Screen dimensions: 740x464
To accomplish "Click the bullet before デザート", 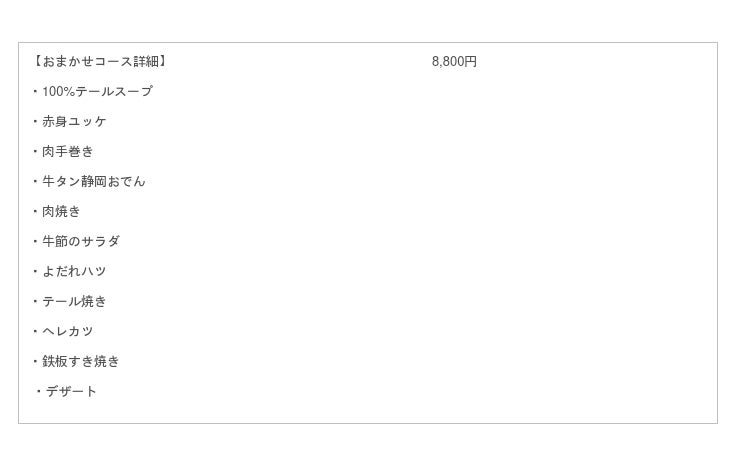I will pos(39,391).
